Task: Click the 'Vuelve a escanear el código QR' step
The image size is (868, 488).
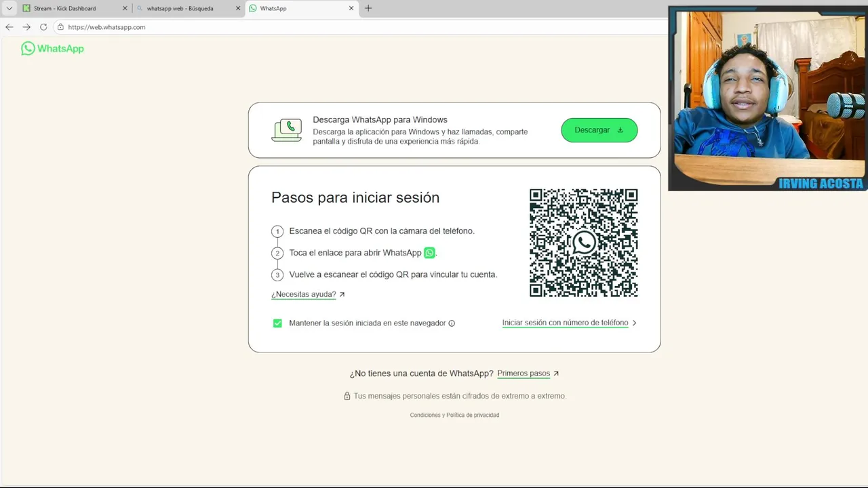Action: 393,274
